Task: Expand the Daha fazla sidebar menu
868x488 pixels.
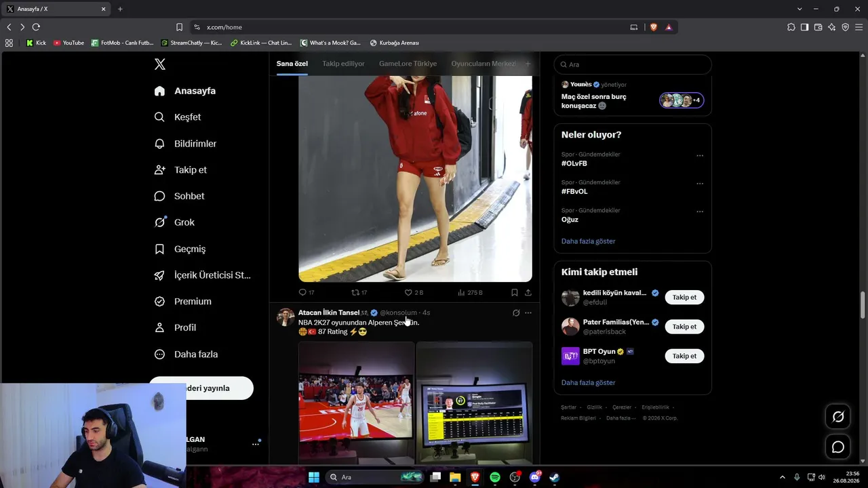Action: (186, 354)
